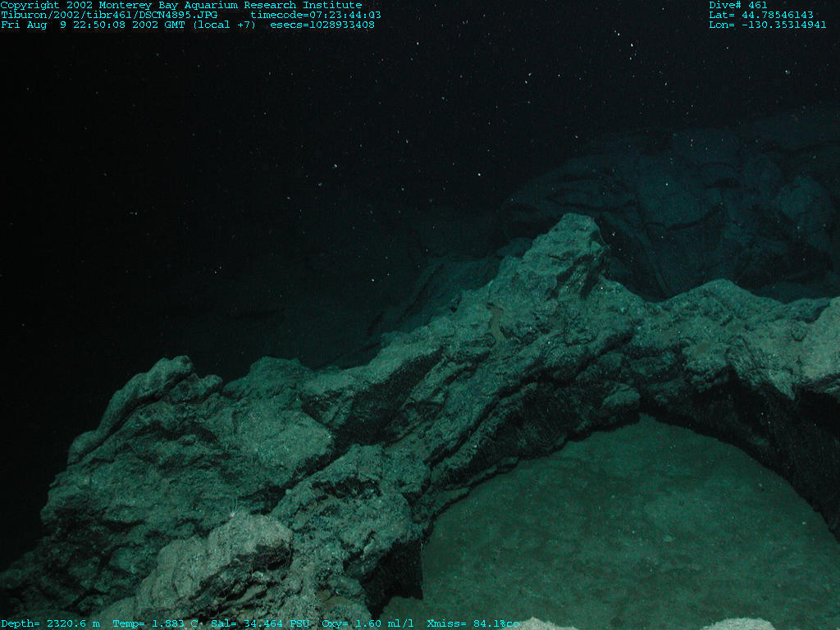Click the Temp= 1.883 C readout
The image size is (840, 630).
[x=153, y=623]
